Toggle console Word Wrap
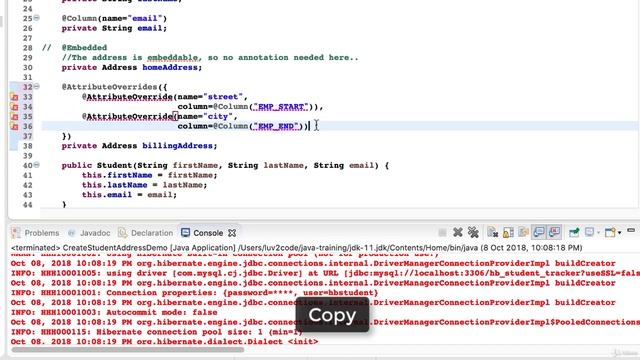Viewport: 640px width, 360px height. pos(523,232)
